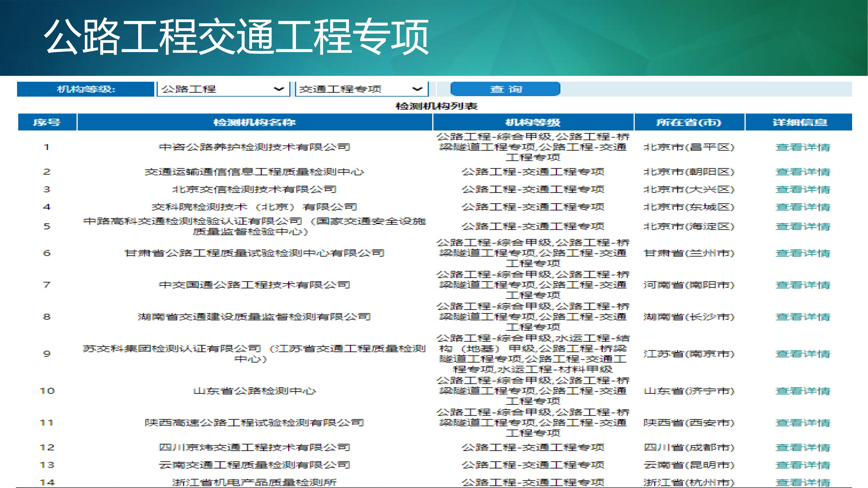Click 山东省(济宁市) location cell
868x488 pixels.
(689, 391)
